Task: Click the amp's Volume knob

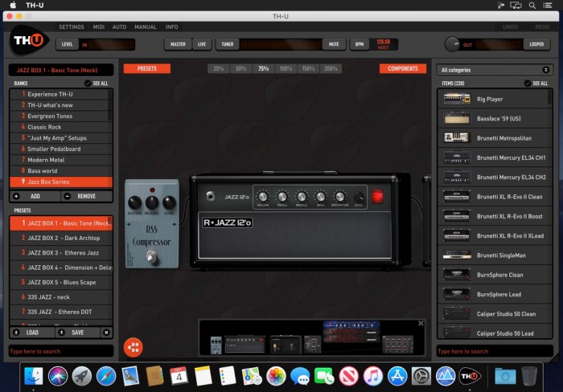Action: point(264,197)
